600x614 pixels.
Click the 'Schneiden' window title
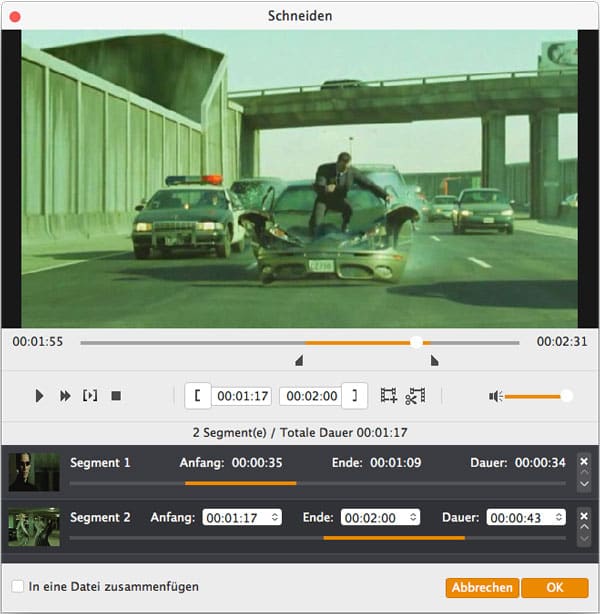300,16
